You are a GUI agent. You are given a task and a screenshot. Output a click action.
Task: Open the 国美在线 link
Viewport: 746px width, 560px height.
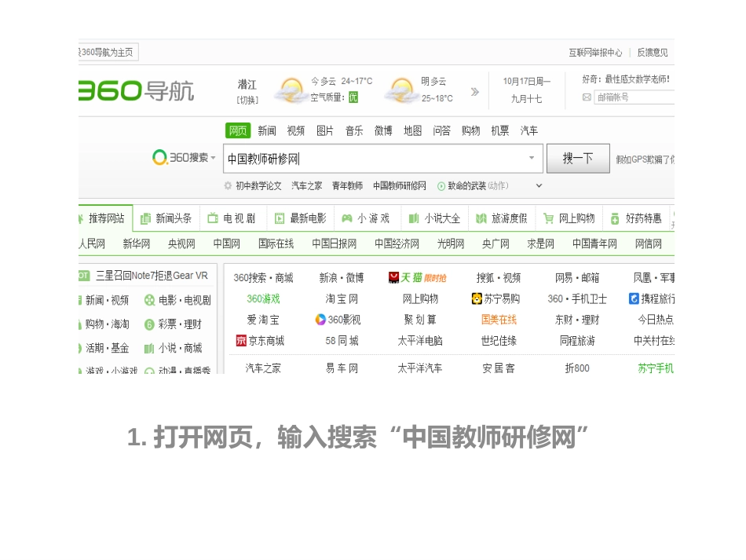click(499, 320)
